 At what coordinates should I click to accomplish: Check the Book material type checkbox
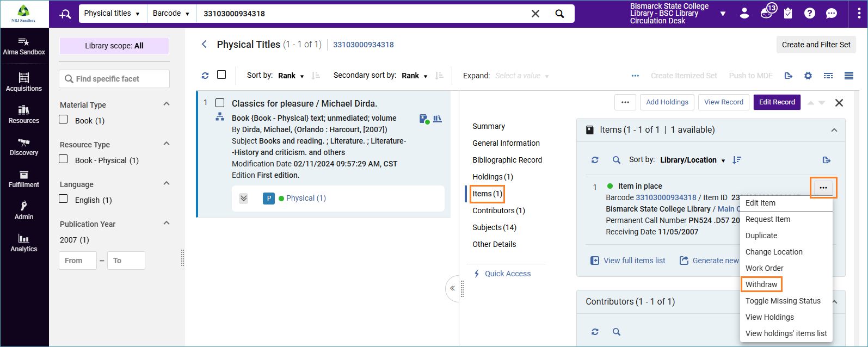click(x=64, y=120)
